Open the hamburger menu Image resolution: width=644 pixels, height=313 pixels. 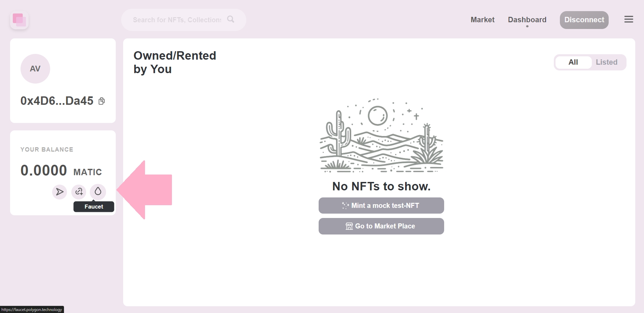(629, 20)
